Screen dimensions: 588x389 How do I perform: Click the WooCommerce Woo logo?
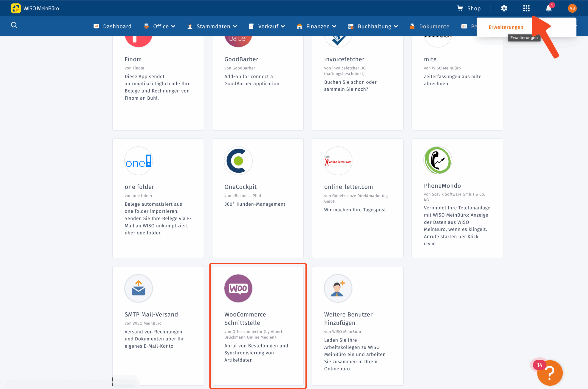tap(238, 288)
